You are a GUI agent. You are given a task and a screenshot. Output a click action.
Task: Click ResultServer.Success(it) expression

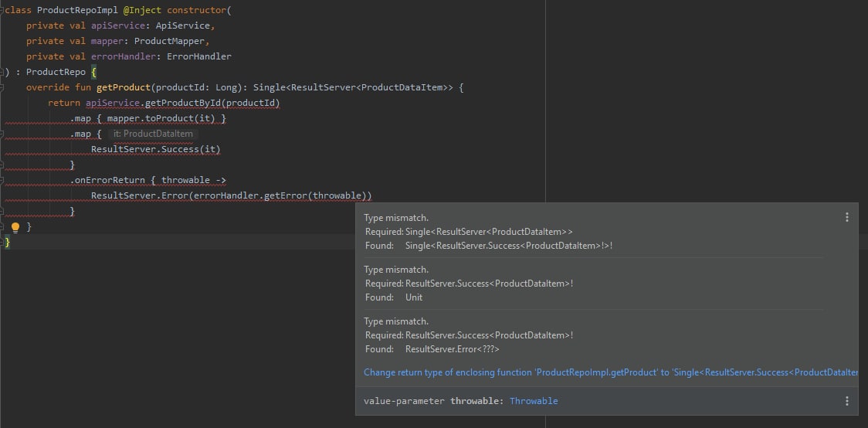(x=155, y=150)
